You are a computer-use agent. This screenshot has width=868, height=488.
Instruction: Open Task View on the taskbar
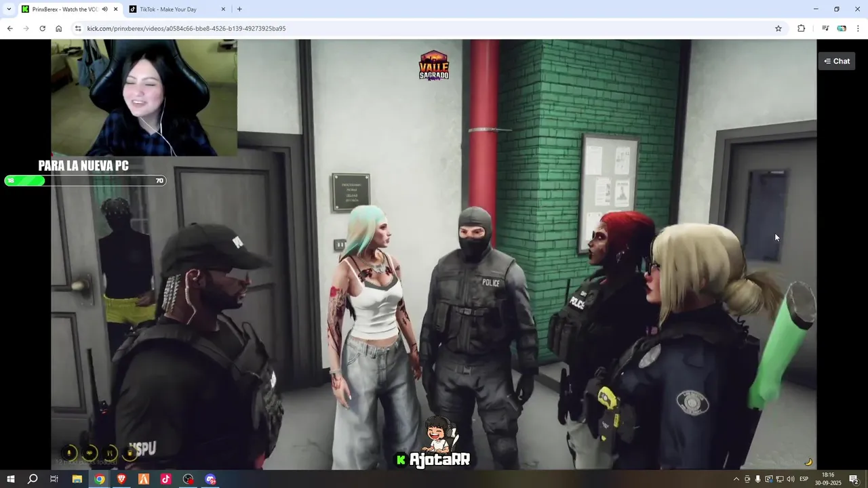click(54, 479)
